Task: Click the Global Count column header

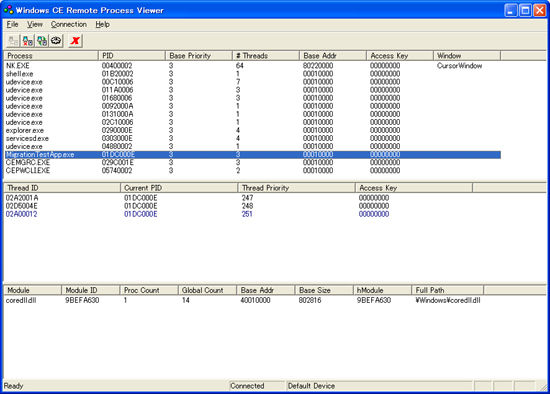Action: pos(207,290)
